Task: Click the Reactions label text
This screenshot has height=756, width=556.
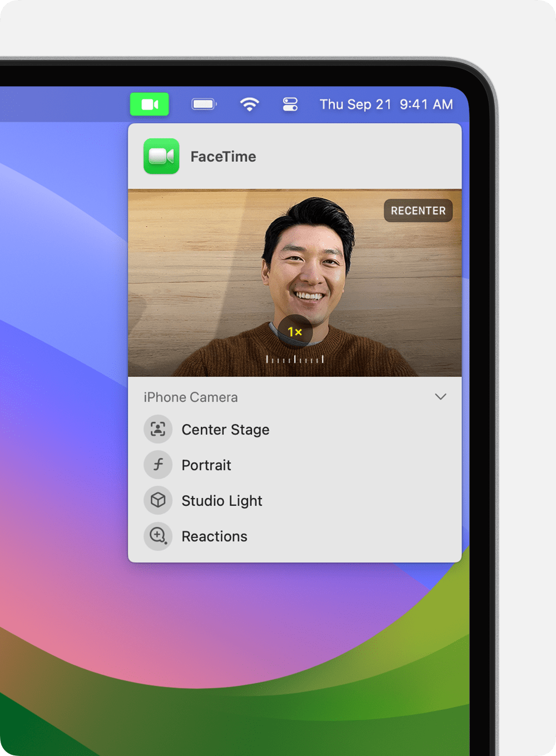Action: (214, 536)
